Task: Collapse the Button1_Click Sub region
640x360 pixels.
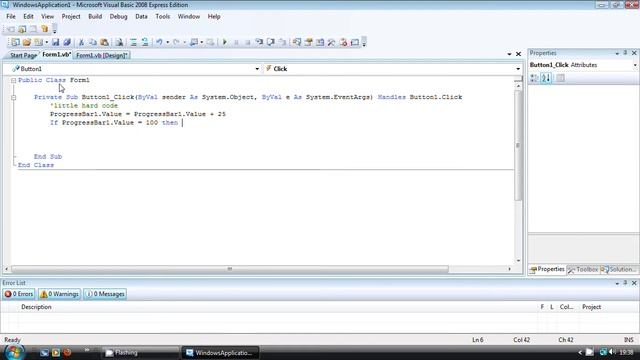Action: click(x=13, y=98)
